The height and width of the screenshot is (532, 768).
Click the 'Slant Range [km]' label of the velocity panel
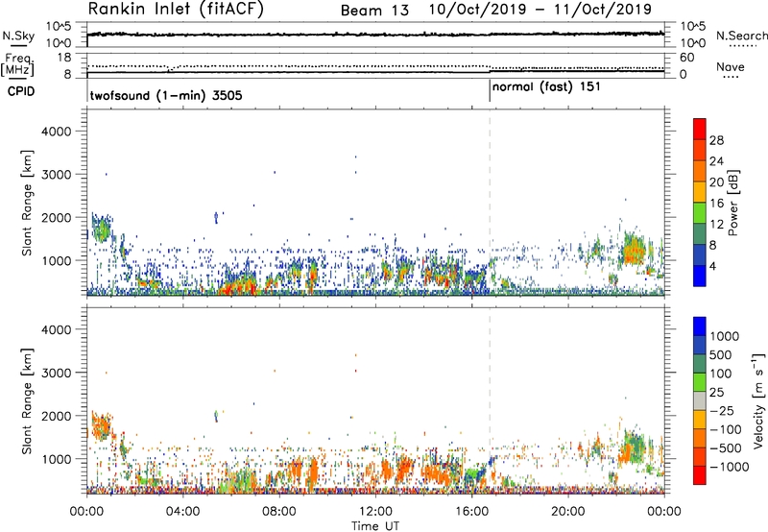(27, 401)
